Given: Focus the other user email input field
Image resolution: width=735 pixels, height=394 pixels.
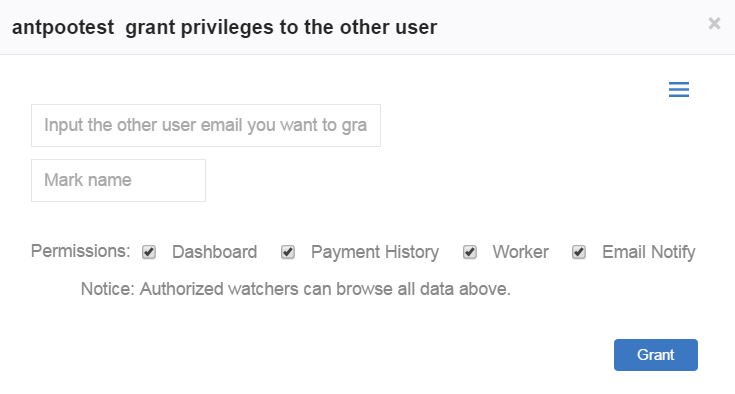Looking at the screenshot, I should tap(206, 126).
